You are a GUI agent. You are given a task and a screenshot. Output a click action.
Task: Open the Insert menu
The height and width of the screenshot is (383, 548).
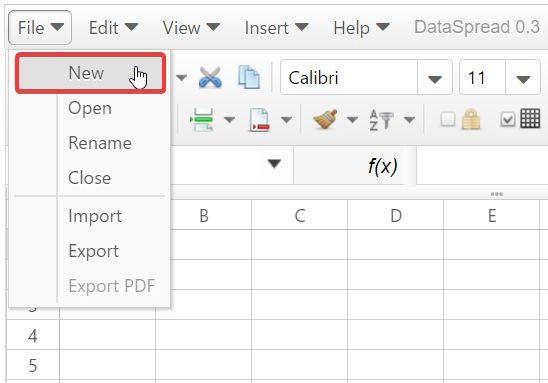[276, 28]
